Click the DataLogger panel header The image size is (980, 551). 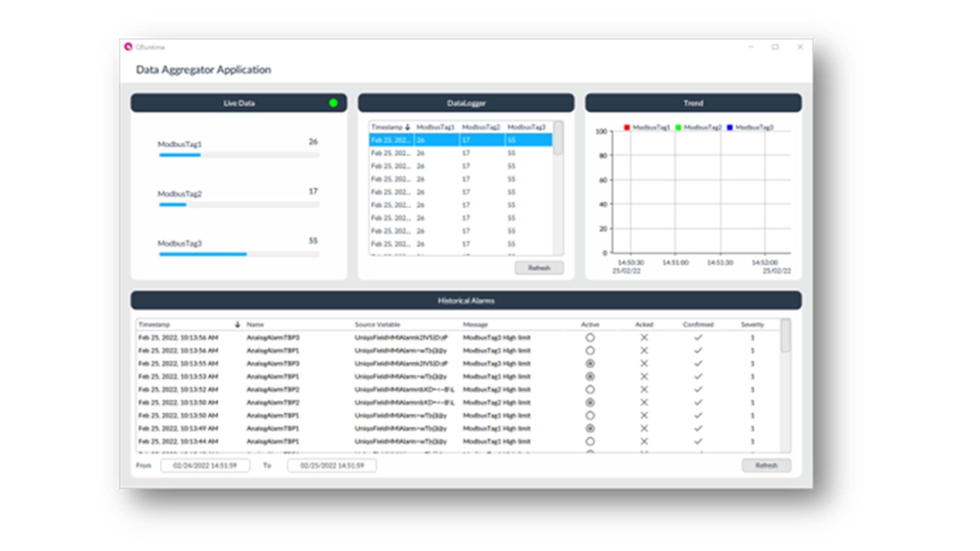click(x=466, y=103)
